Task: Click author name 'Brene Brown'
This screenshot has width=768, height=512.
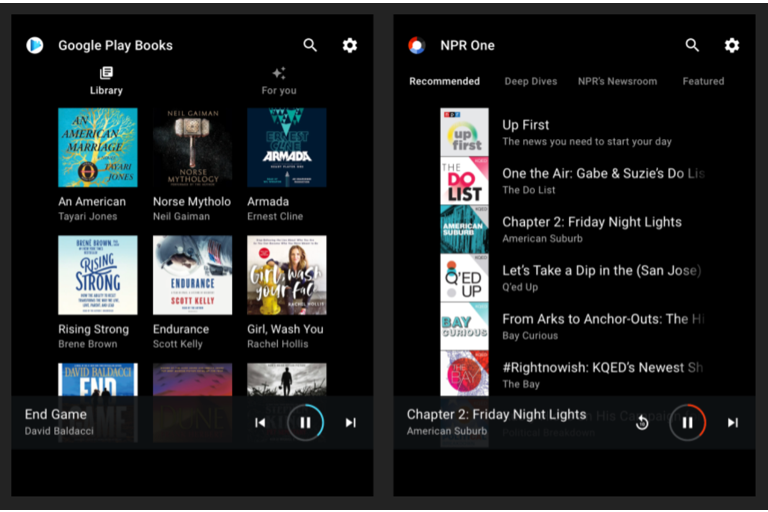Action: click(x=88, y=344)
